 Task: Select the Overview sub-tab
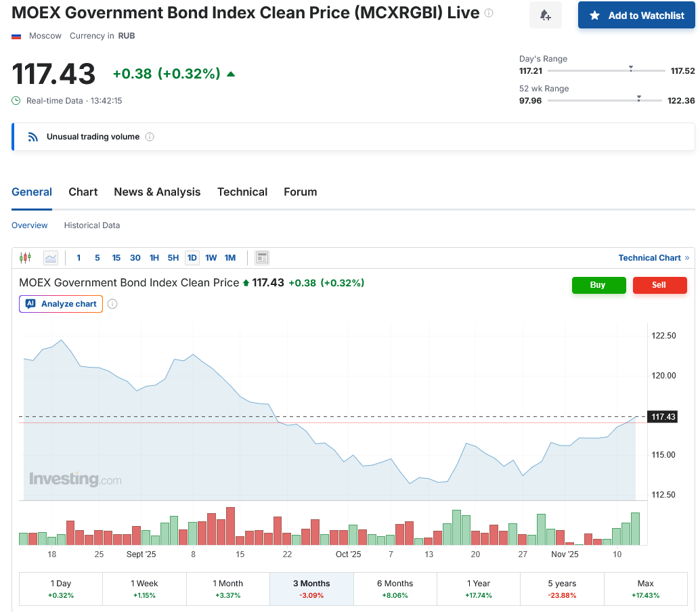[x=30, y=225]
